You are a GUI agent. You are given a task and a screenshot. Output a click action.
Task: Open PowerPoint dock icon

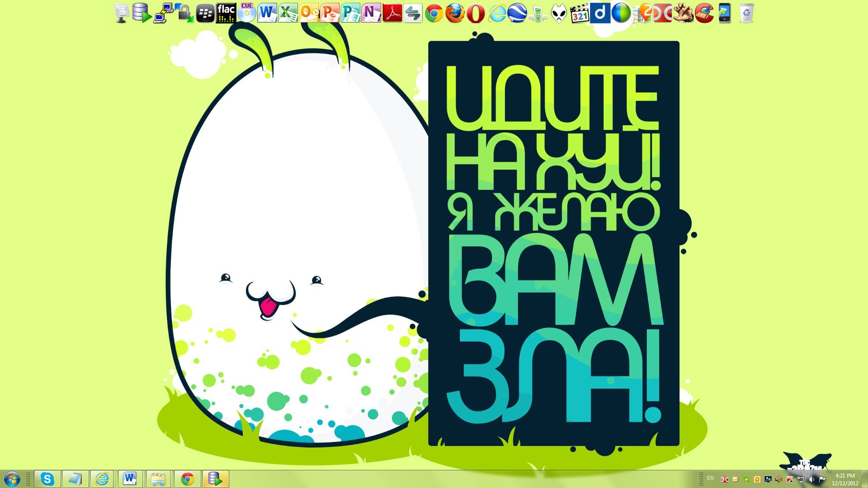330,13
